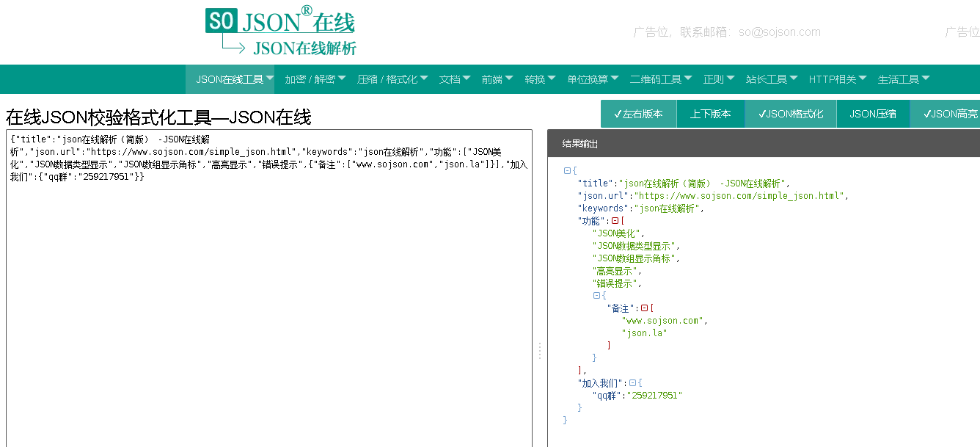
Task: Expand the 生活工具 dropdown
Action: [904, 79]
